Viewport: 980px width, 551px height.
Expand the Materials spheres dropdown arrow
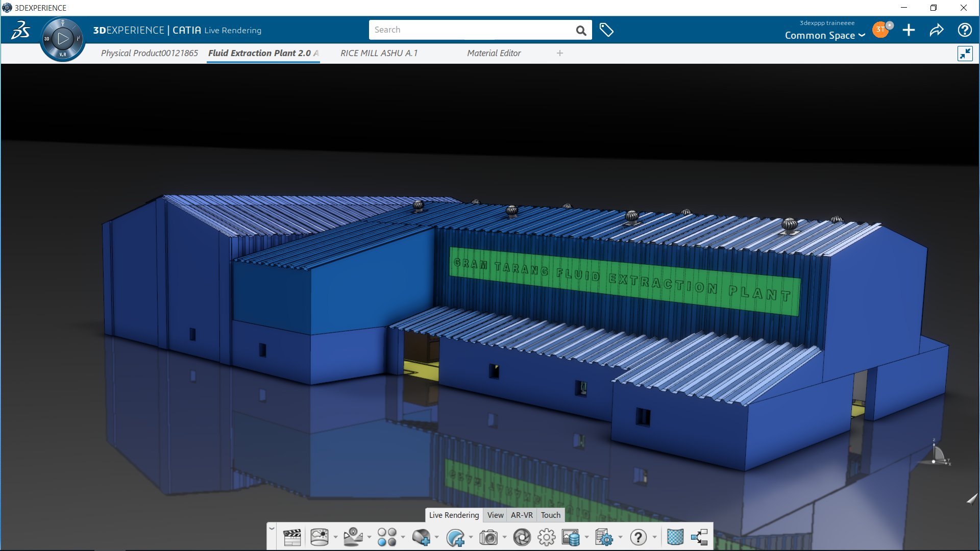403,537
